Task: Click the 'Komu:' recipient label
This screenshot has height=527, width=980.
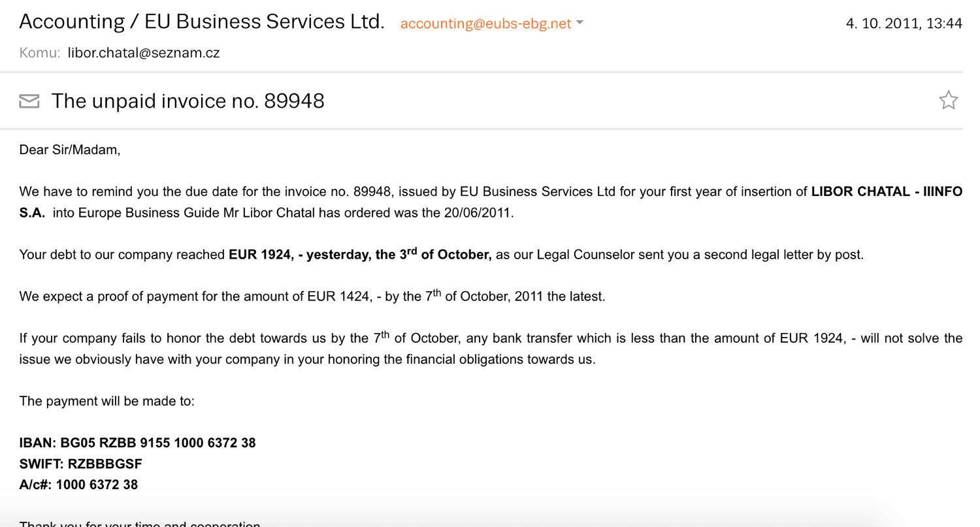Action: [x=40, y=53]
